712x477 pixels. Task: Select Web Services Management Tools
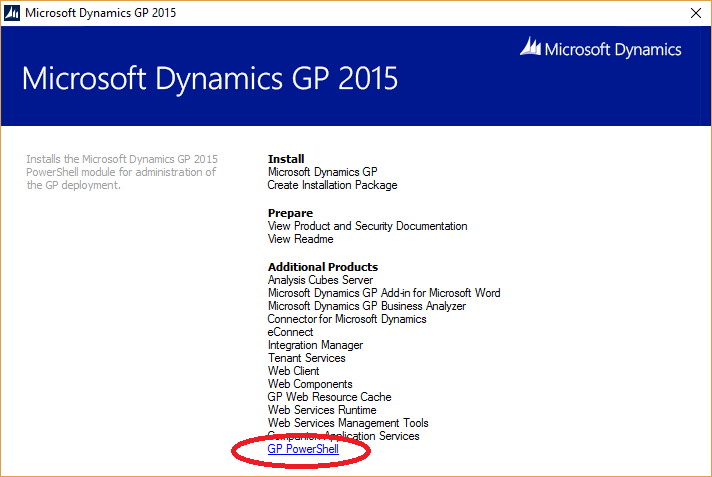click(348, 423)
